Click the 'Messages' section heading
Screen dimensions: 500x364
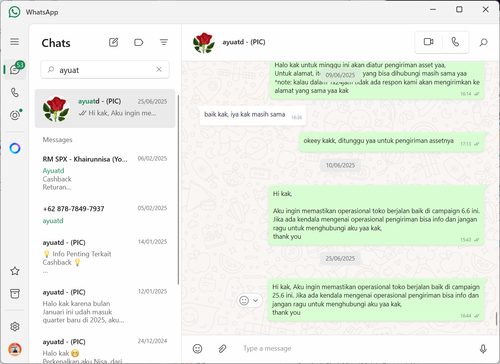point(57,140)
